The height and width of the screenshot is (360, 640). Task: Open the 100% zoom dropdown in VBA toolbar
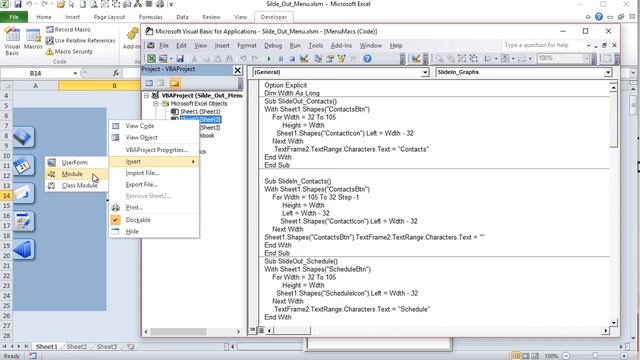[x=586, y=59]
